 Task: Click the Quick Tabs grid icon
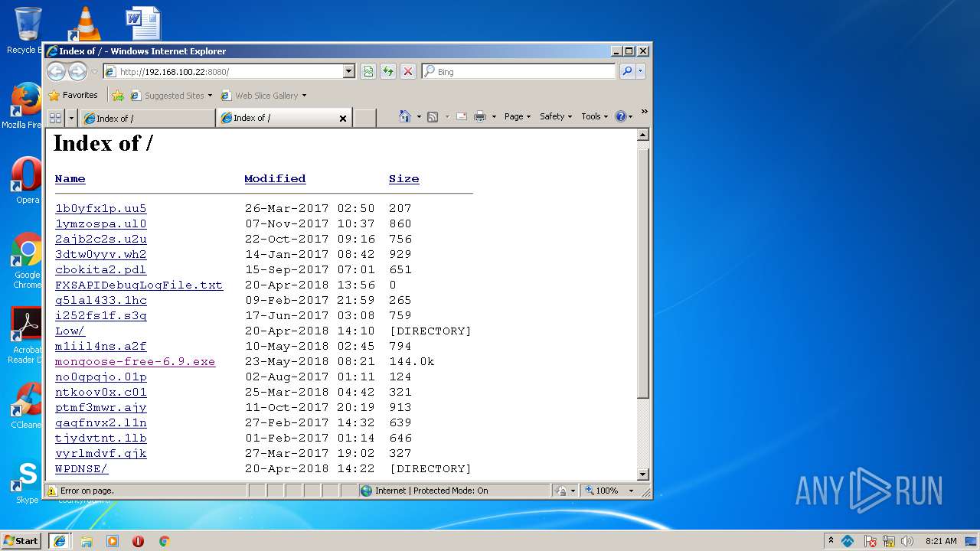pos(55,118)
